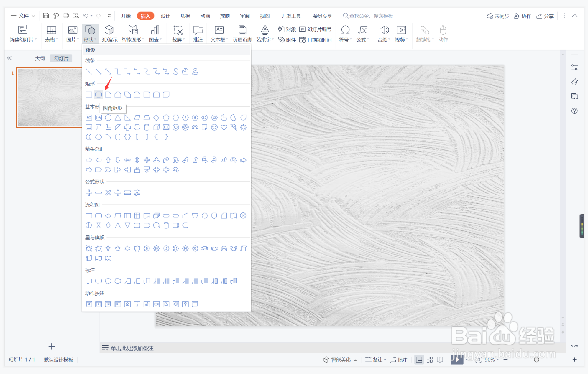Open the 设计 ribbon tab
The height and width of the screenshot is (374, 588).
coord(165,16)
